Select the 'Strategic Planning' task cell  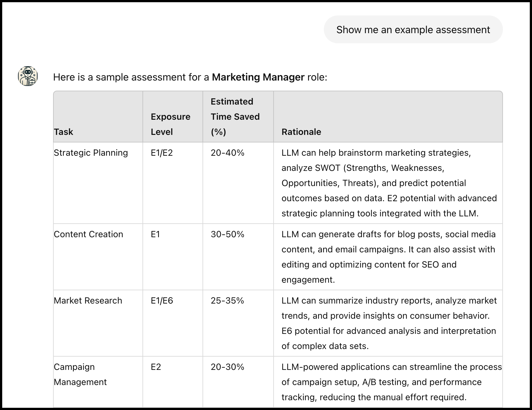(91, 153)
